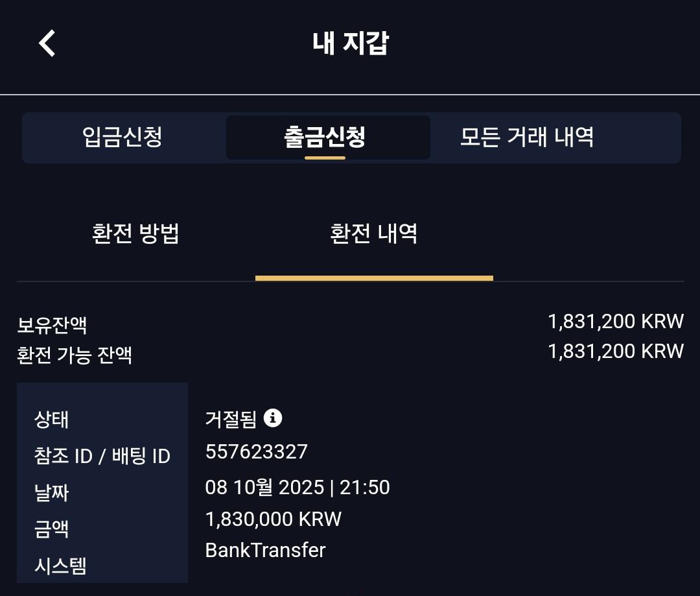Screen dimensions: 700x596
Task: Click the 상태 row label
Action: tap(51, 420)
